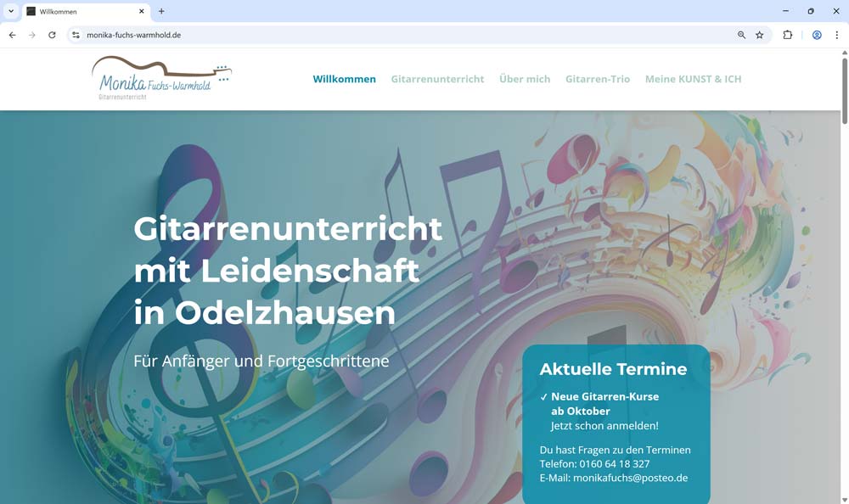Go to the Gitarren-Trio page
Image resolution: width=849 pixels, height=504 pixels.
pos(598,79)
